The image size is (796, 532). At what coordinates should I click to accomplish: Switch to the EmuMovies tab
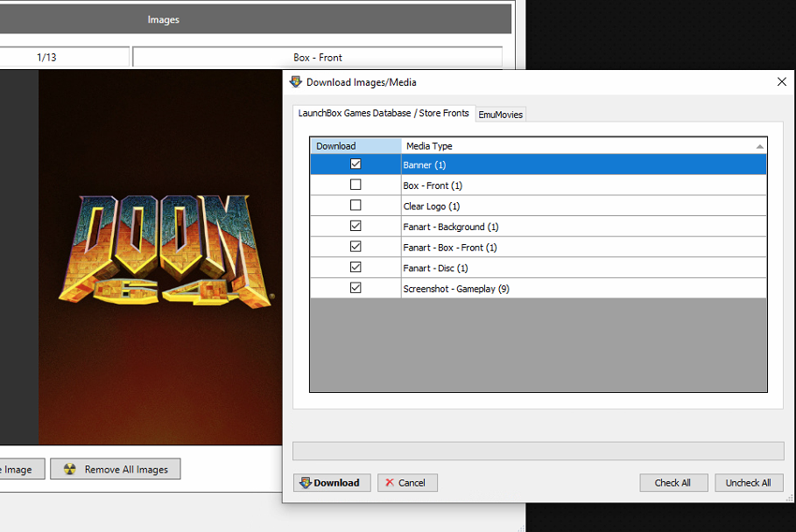(500, 115)
